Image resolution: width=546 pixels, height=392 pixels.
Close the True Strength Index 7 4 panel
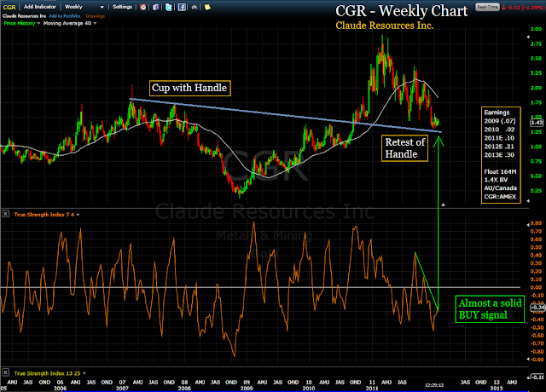click(x=6, y=214)
